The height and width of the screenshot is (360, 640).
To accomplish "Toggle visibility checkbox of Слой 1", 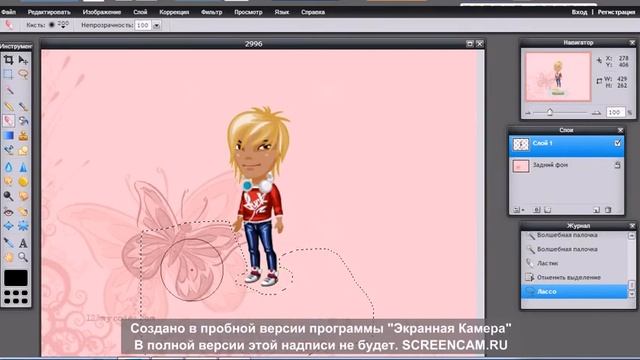I will (618, 143).
